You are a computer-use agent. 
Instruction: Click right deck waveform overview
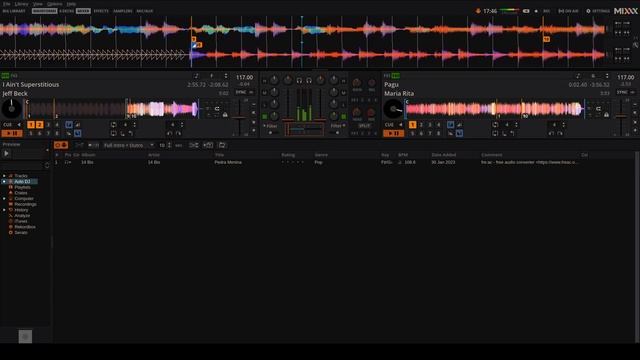[494, 109]
